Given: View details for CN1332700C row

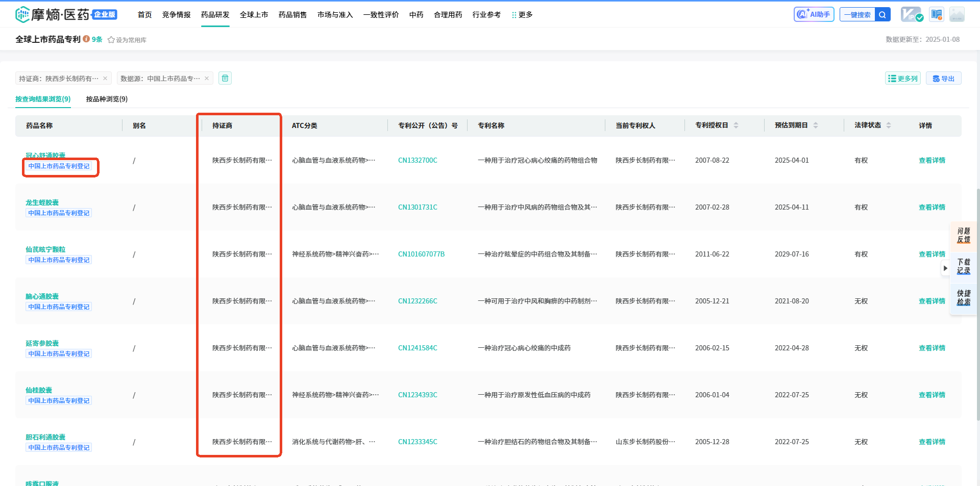Looking at the screenshot, I should tap(932, 160).
